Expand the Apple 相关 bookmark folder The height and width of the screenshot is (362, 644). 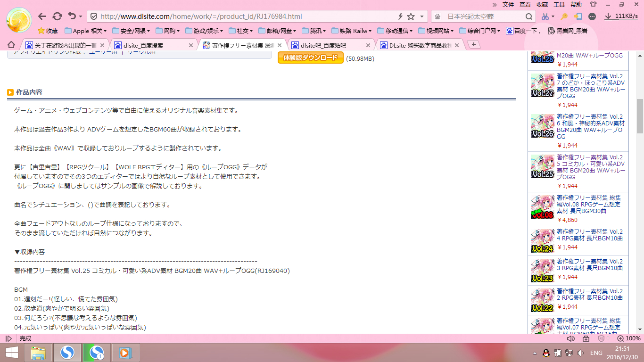coord(85,31)
